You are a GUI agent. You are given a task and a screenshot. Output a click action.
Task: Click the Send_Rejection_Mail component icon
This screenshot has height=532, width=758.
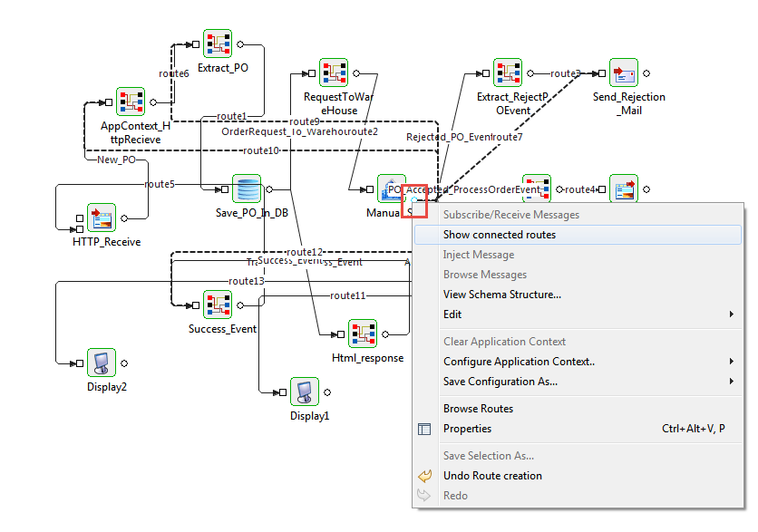click(624, 73)
